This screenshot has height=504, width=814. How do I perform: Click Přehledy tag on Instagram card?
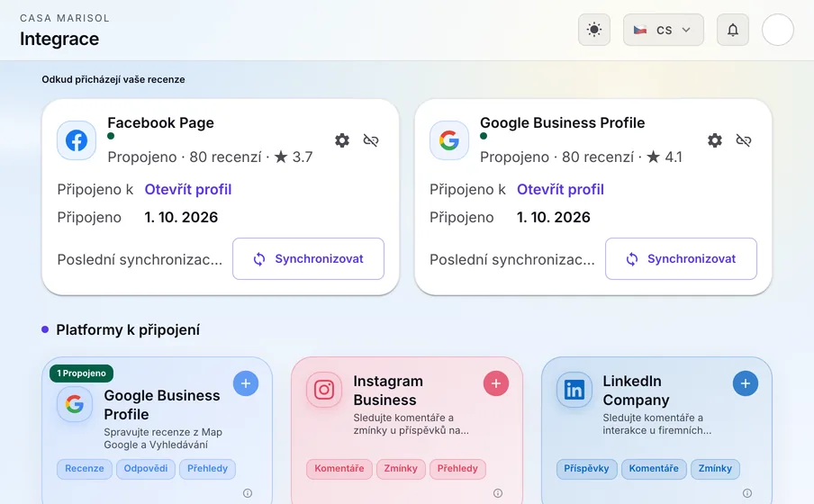(x=457, y=468)
